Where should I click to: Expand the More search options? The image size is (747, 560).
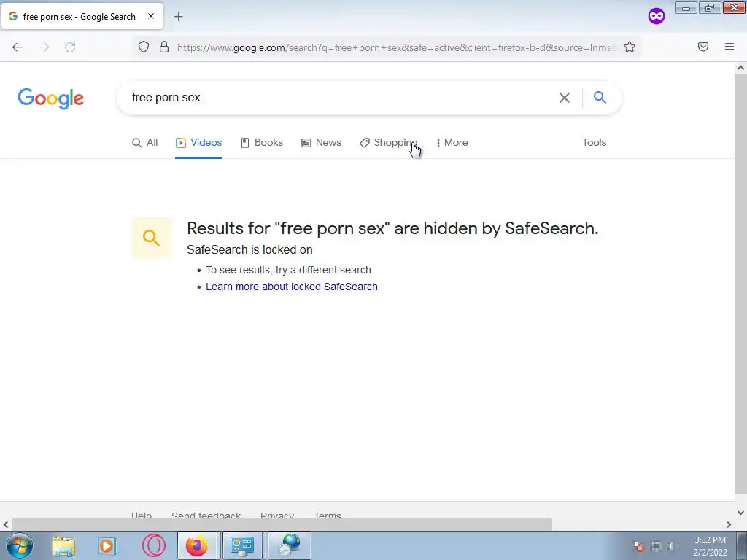[452, 142]
